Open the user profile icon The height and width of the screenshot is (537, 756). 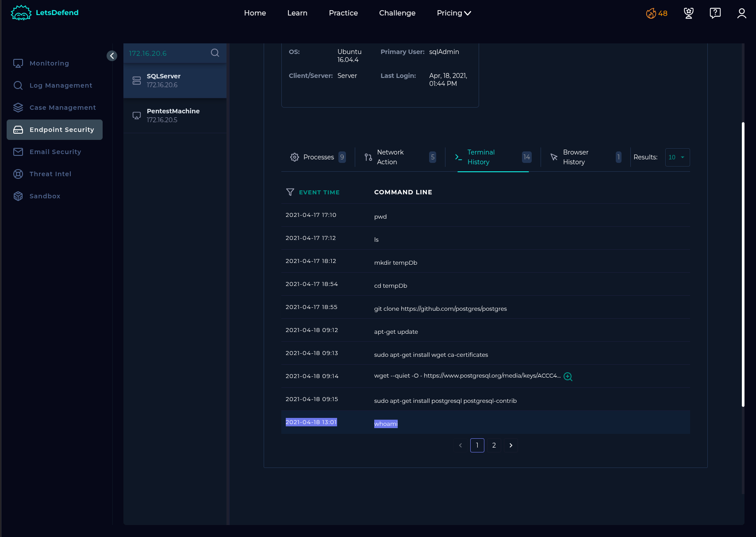pyautogui.click(x=742, y=13)
